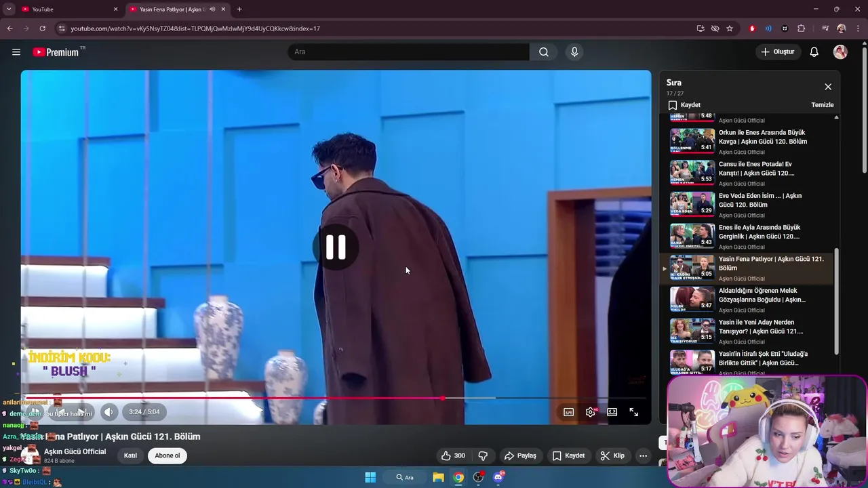Start voice search with the microphone
Viewport: 868px width, 488px height.
tap(574, 52)
